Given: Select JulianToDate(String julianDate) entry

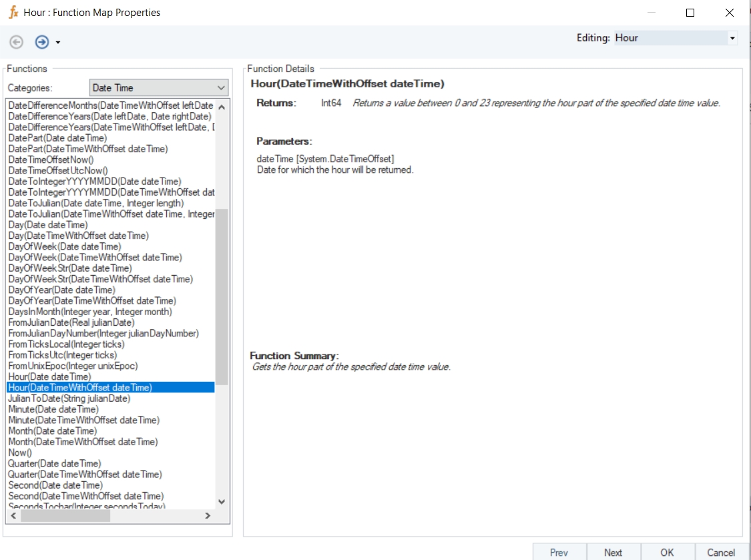Looking at the screenshot, I should (69, 398).
